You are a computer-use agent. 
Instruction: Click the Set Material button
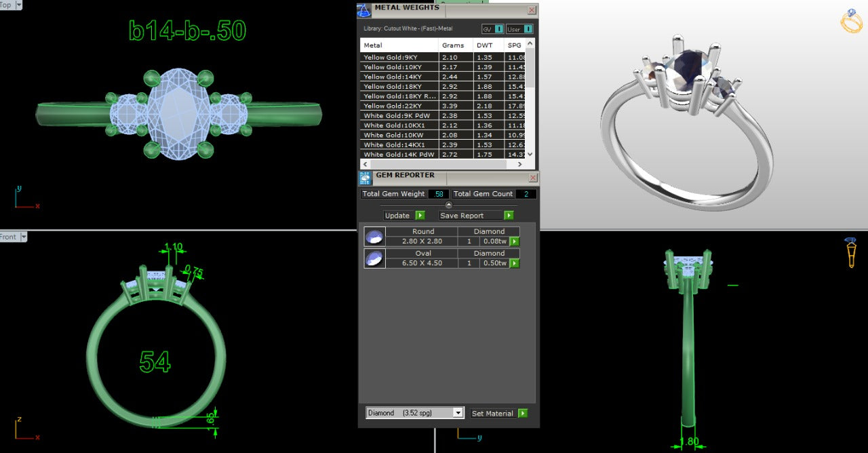point(493,413)
